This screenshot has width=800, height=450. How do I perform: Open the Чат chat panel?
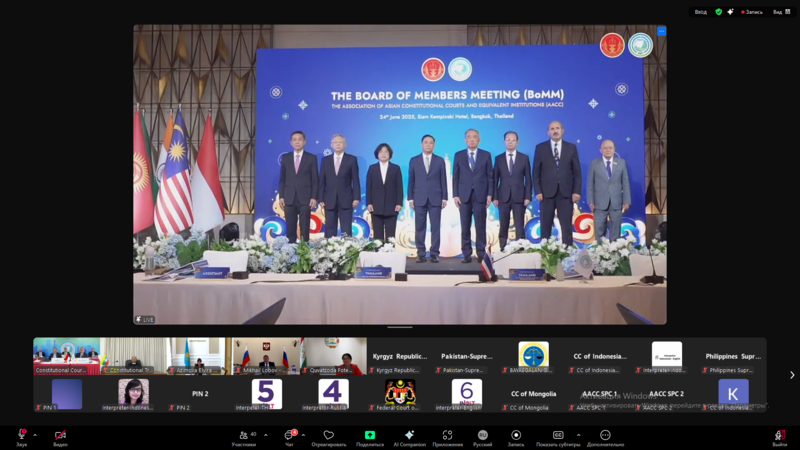click(x=289, y=436)
